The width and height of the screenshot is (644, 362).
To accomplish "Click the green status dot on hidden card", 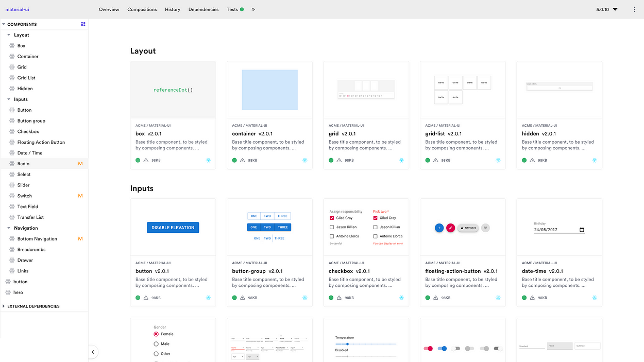I will coord(524,160).
